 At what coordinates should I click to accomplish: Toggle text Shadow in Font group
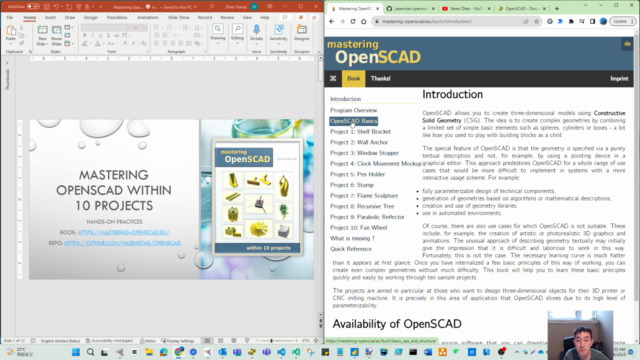(x=108, y=36)
